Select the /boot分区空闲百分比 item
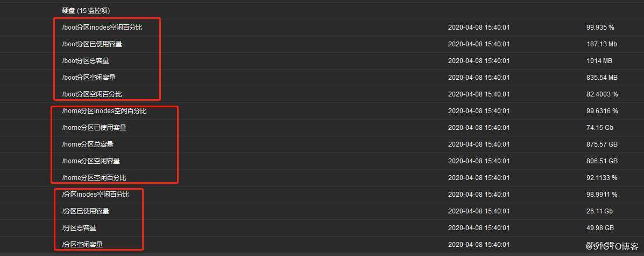 (x=92, y=94)
